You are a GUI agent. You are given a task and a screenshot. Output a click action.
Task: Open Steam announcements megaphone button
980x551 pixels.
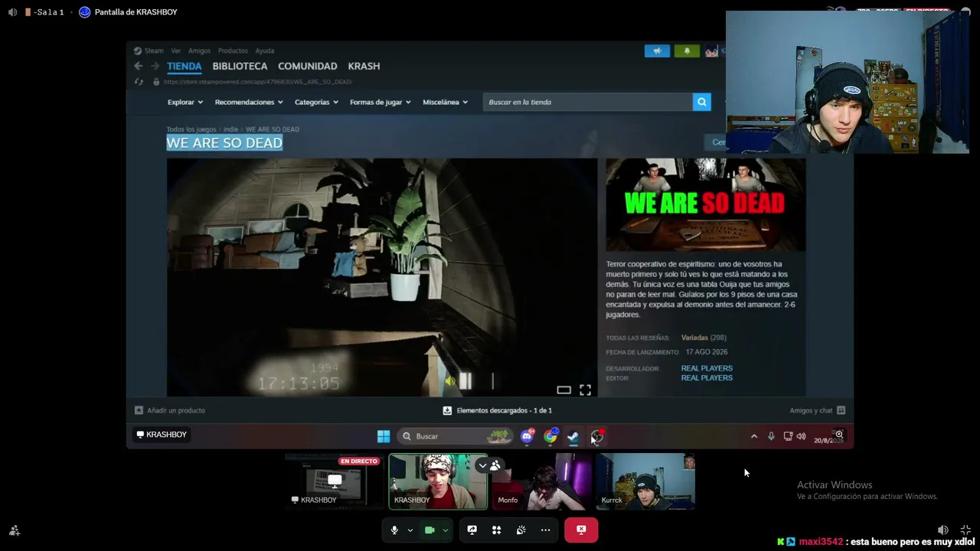[x=657, y=51]
